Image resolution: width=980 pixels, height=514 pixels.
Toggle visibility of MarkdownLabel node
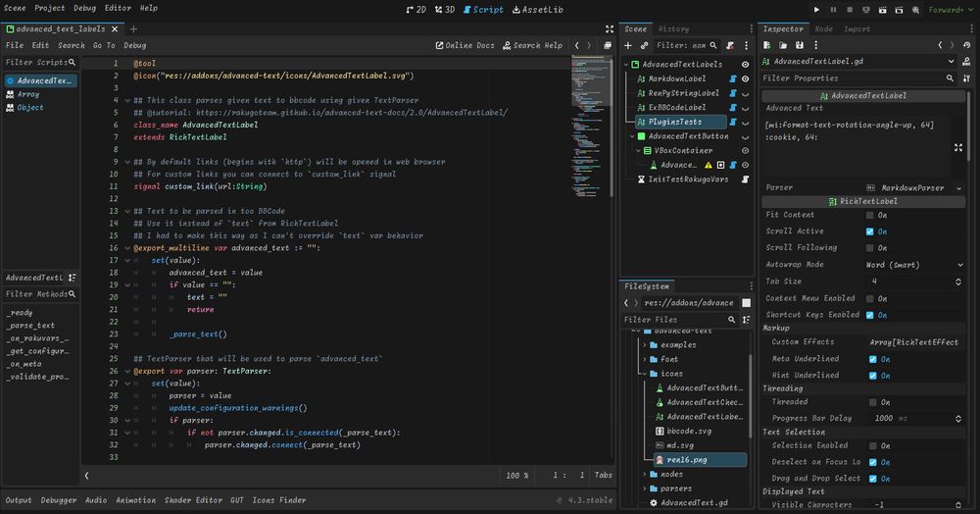[745, 78]
